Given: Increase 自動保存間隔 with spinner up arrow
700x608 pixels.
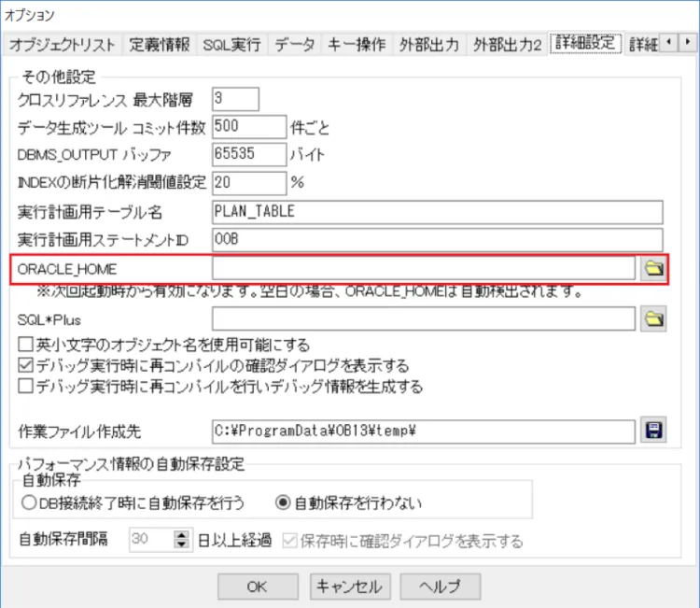Looking at the screenshot, I should [x=181, y=534].
